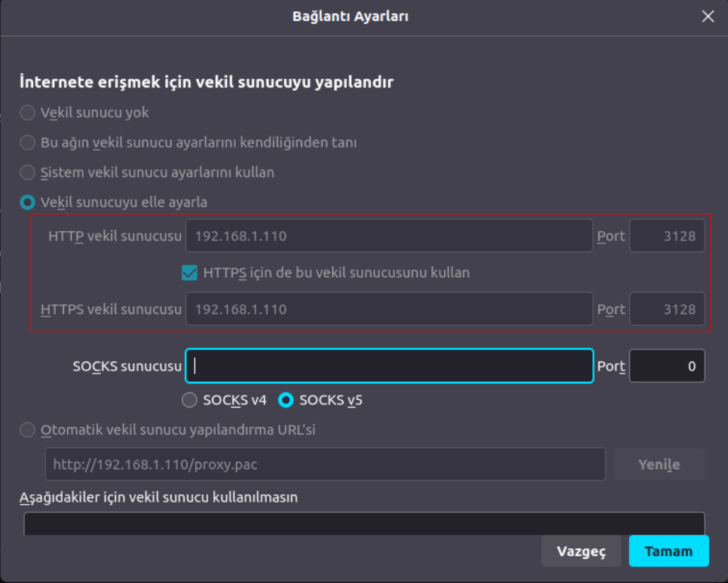Image resolution: width=728 pixels, height=583 pixels.
Task: Close the Bağlantı Ayarları dialog
Action: 708,17
